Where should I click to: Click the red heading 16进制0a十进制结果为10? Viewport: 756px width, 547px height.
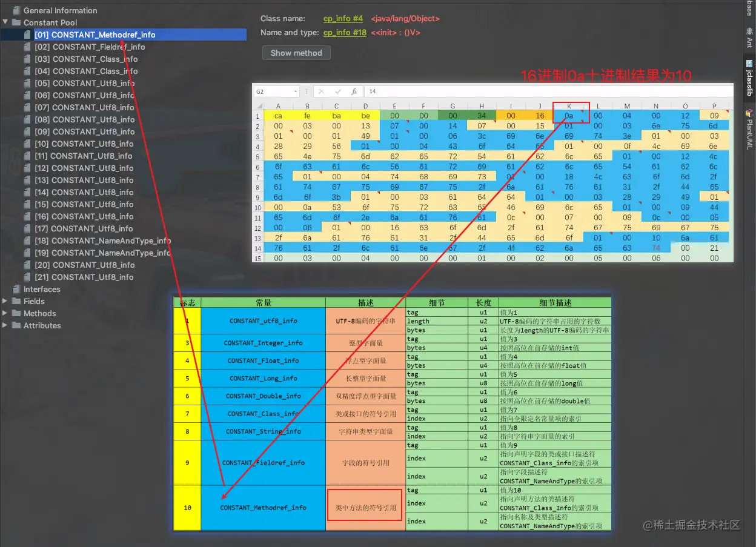[606, 76]
